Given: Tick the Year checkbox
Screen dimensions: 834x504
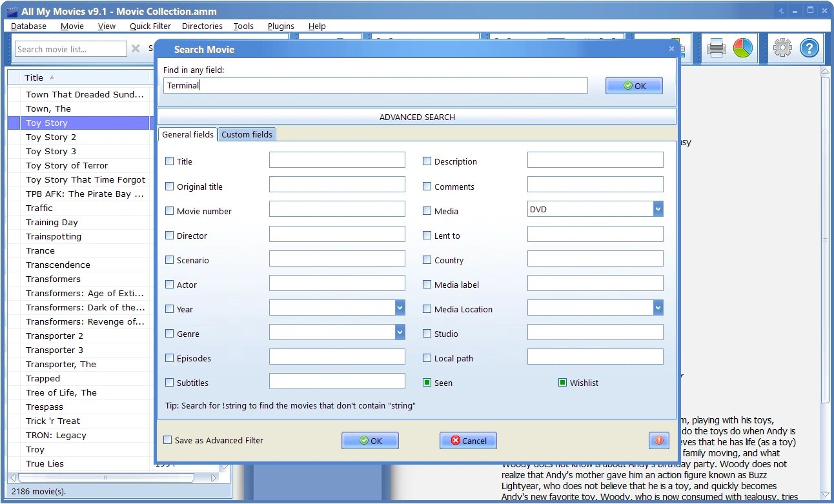Looking at the screenshot, I should 169,309.
